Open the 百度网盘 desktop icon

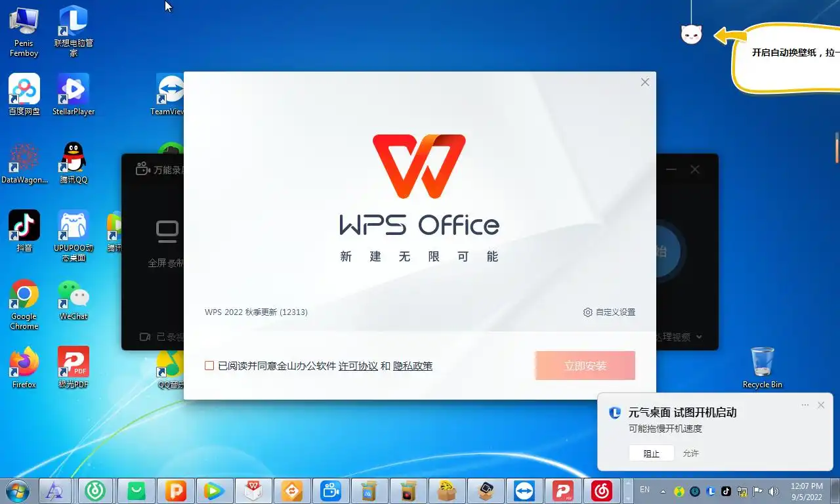pos(24,95)
